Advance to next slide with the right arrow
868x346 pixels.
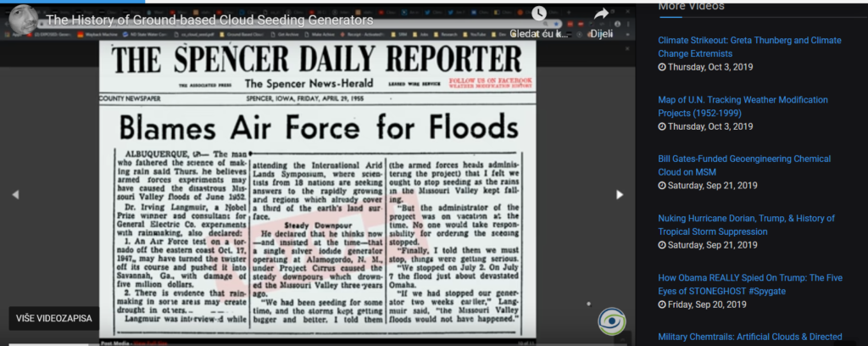pos(620,194)
